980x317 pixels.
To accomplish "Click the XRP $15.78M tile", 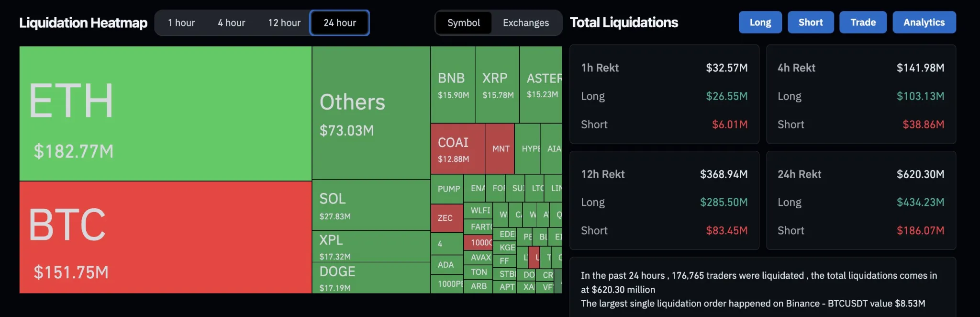I will coord(497,85).
